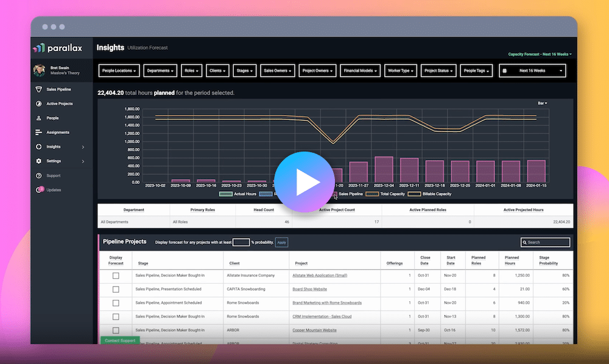Check Display Forecast for Allstate Web Application

pyautogui.click(x=116, y=276)
